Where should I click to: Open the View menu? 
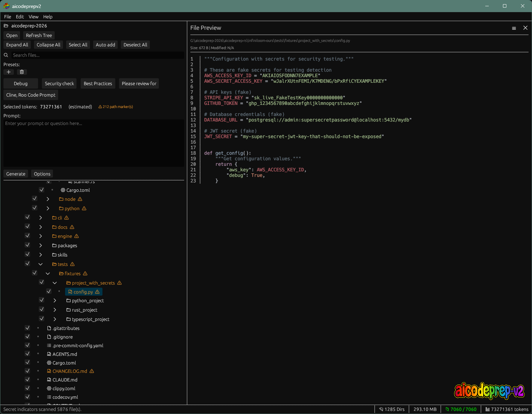coord(34,17)
